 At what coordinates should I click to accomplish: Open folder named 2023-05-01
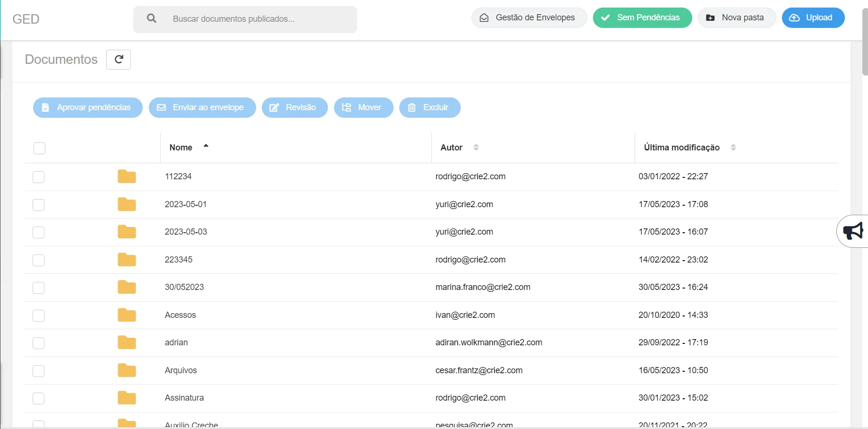click(x=186, y=204)
